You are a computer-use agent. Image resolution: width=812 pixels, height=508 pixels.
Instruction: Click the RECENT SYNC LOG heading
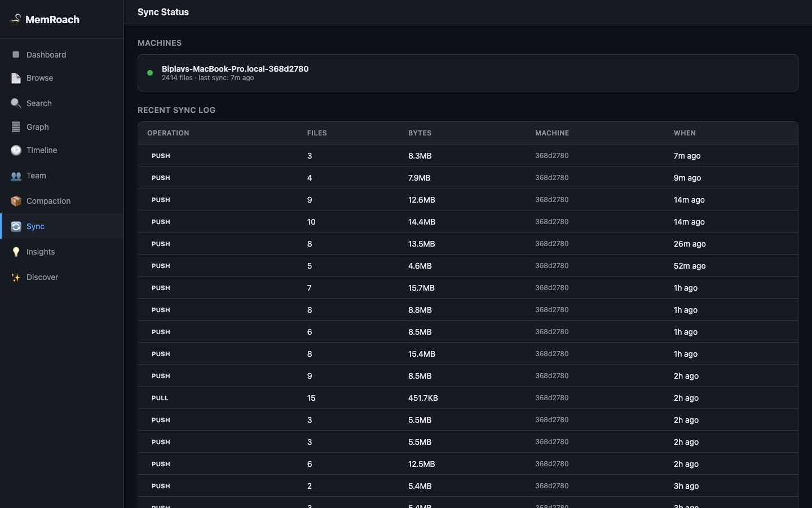pyautogui.click(x=176, y=110)
